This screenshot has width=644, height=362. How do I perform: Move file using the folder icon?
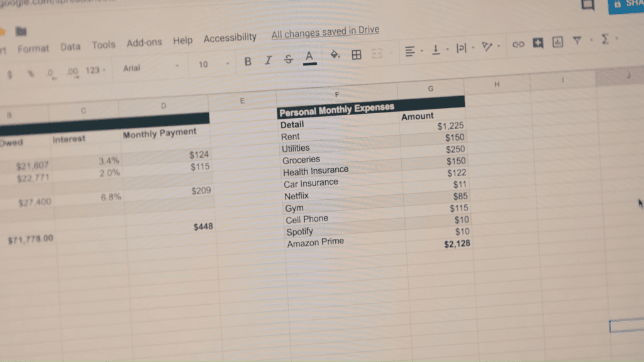coord(21,31)
